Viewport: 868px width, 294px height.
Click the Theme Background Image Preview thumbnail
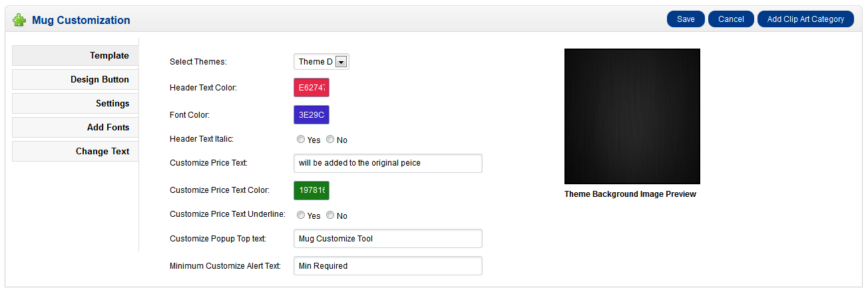click(632, 116)
